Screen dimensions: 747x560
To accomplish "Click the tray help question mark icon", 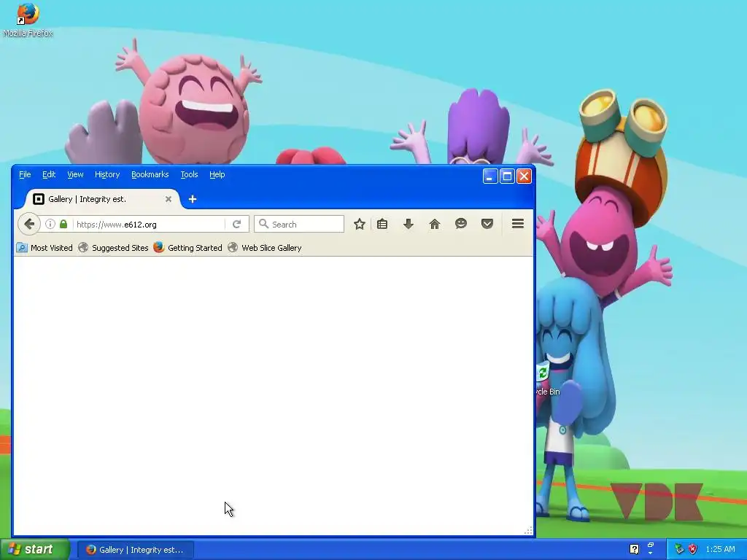I will tap(634, 549).
